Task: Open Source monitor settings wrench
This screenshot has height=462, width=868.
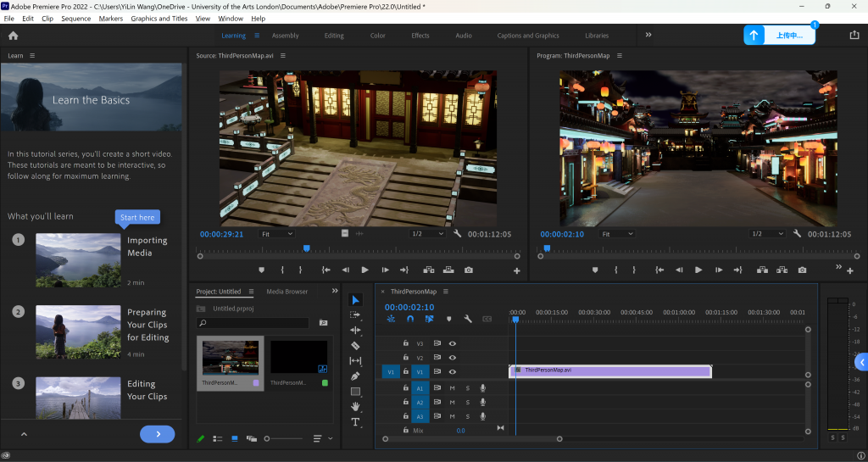Action: click(x=457, y=234)
